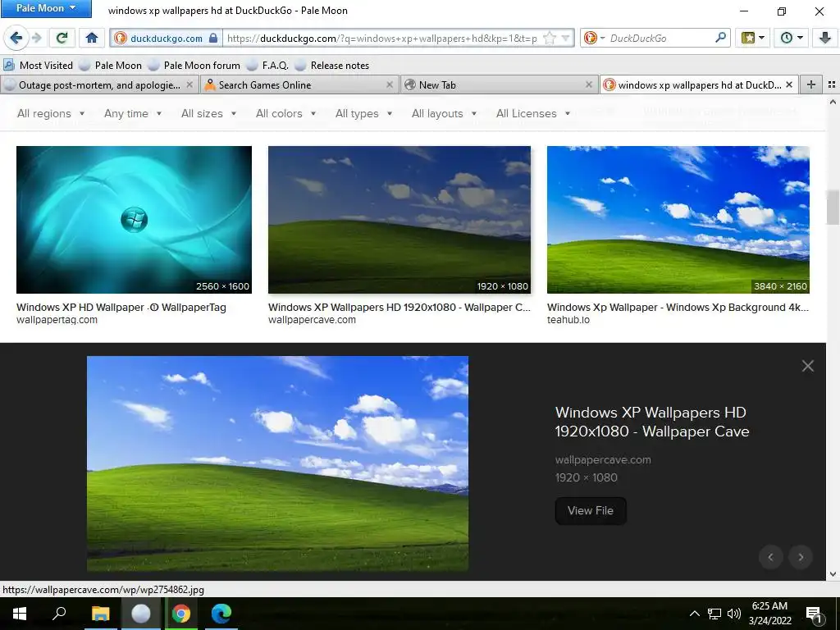This screenshot has width=840, height=630.
Task: Click the wallpapertag.com source link
Action: [x=57, y=320]
